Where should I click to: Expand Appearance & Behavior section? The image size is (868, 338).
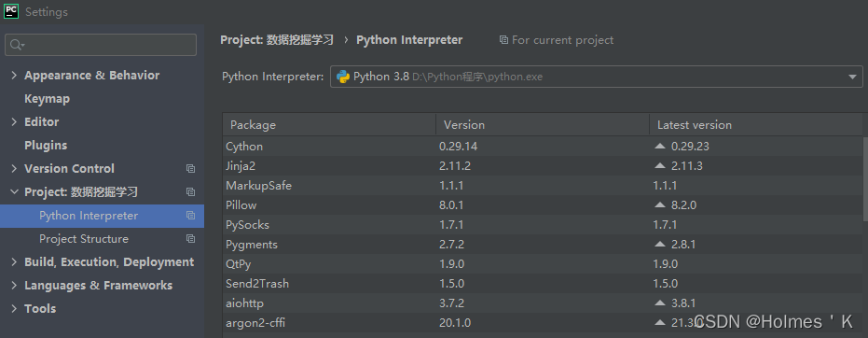(14, 76)
